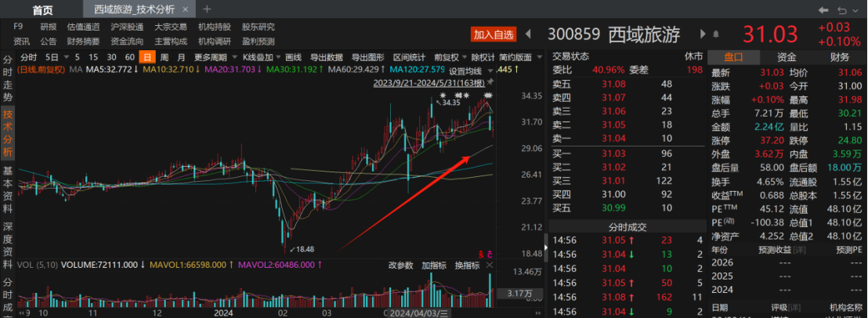
Task: Click 加指标 on the VOL panel
Action: tap(433, 265)
